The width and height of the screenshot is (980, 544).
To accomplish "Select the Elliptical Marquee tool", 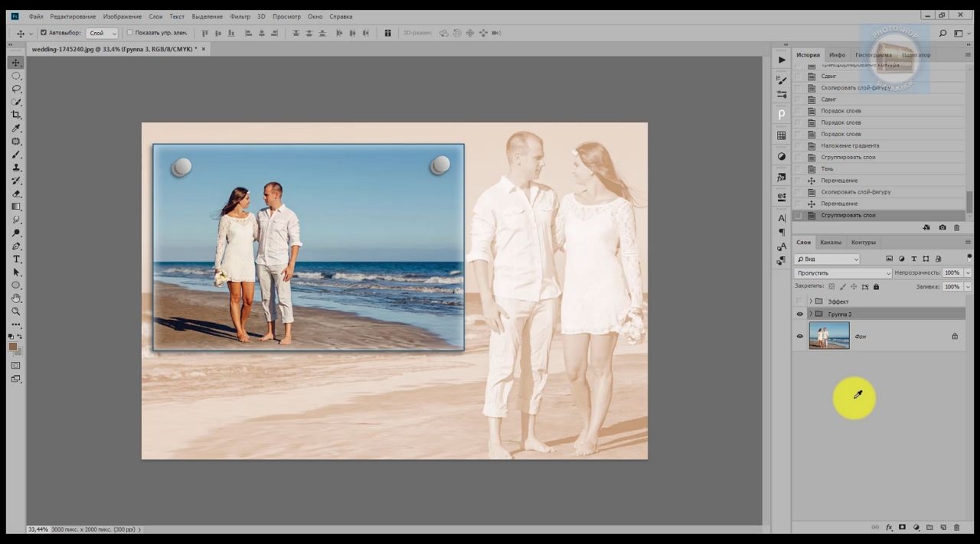I will point(16,76).
